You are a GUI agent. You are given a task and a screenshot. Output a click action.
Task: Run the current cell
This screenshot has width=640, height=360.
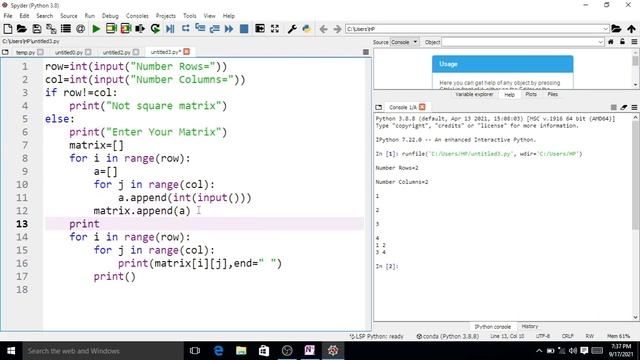(x=111, y=29)
